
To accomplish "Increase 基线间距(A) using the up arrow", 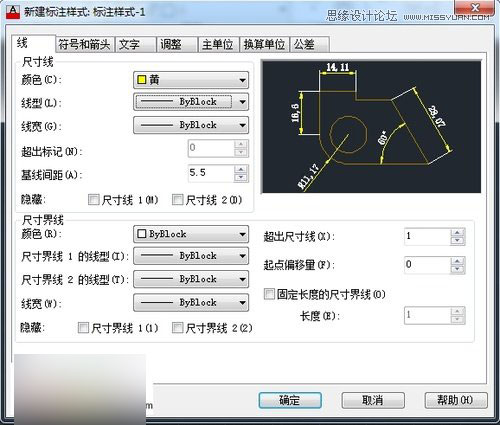I will (x=241, y=169).
